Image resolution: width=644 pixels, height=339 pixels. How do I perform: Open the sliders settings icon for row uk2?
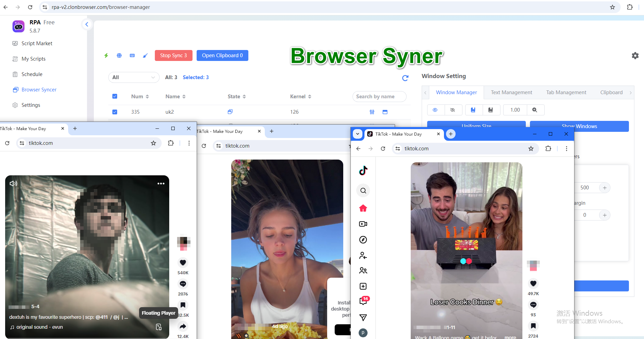372,112
